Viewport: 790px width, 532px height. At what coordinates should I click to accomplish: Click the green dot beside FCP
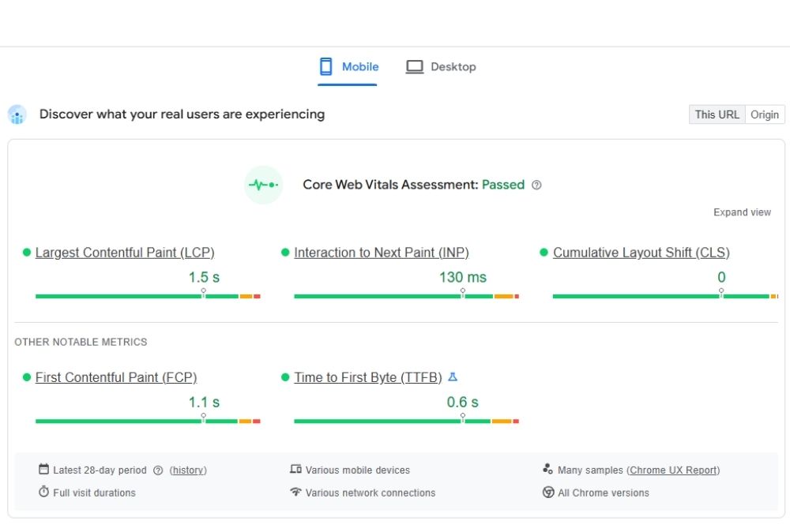[x=27, y=377]
